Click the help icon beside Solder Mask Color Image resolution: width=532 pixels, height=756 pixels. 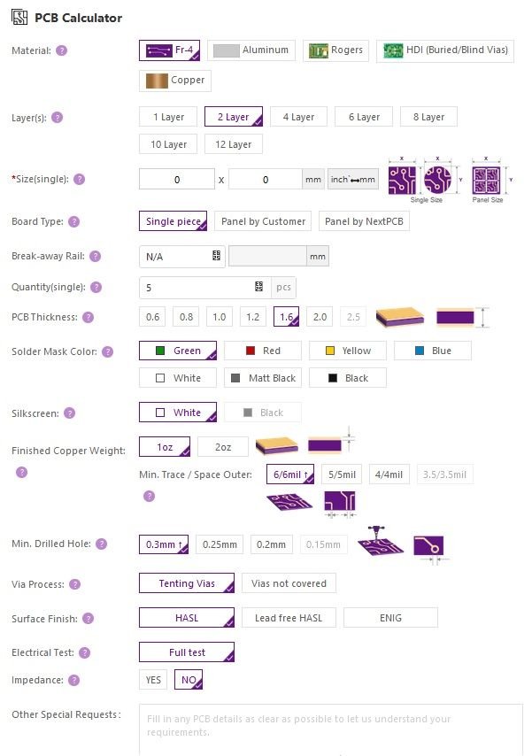(107, 351)
